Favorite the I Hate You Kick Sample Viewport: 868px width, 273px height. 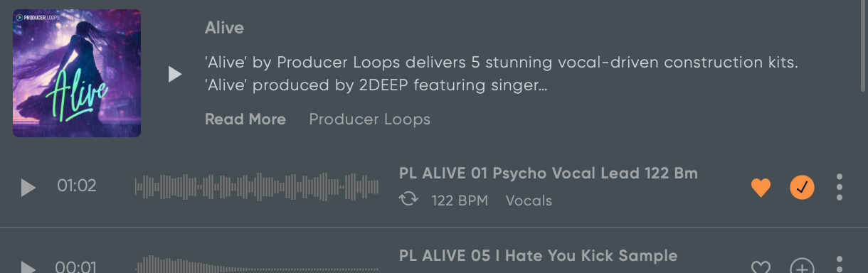761,268
